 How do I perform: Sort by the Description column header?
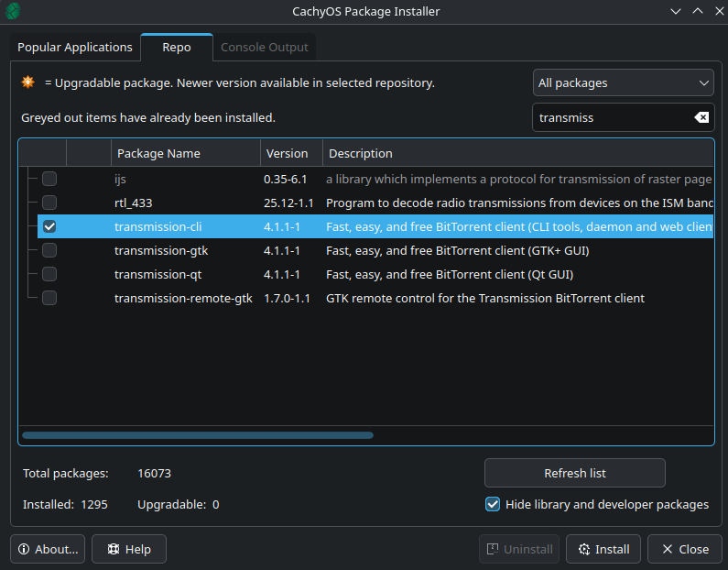518,153
